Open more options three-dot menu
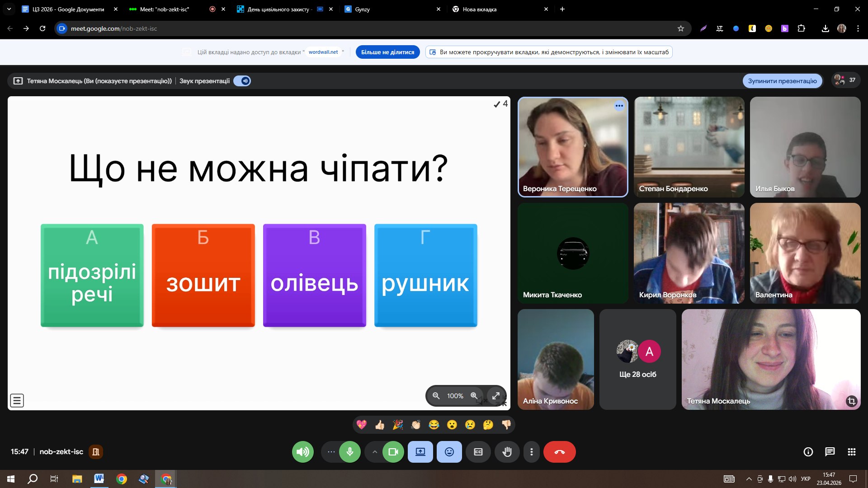The height and width of the screenshot is (488, 868). 532,452
